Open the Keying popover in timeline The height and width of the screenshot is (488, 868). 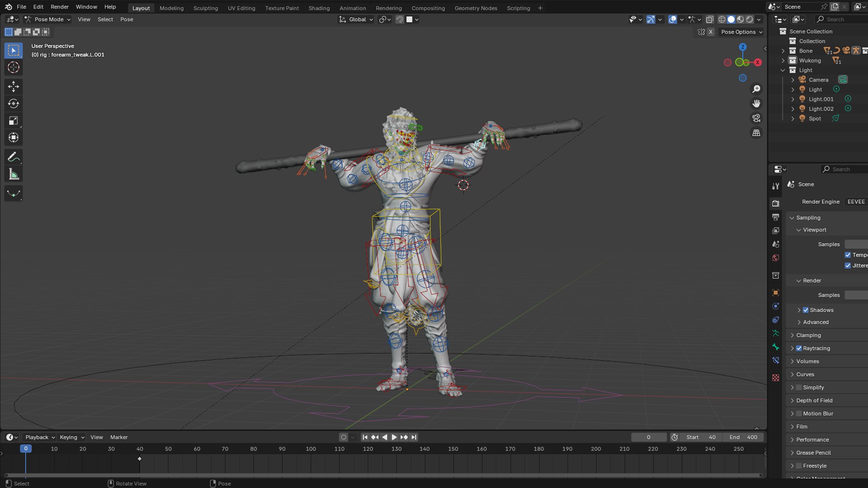[72, 437]
